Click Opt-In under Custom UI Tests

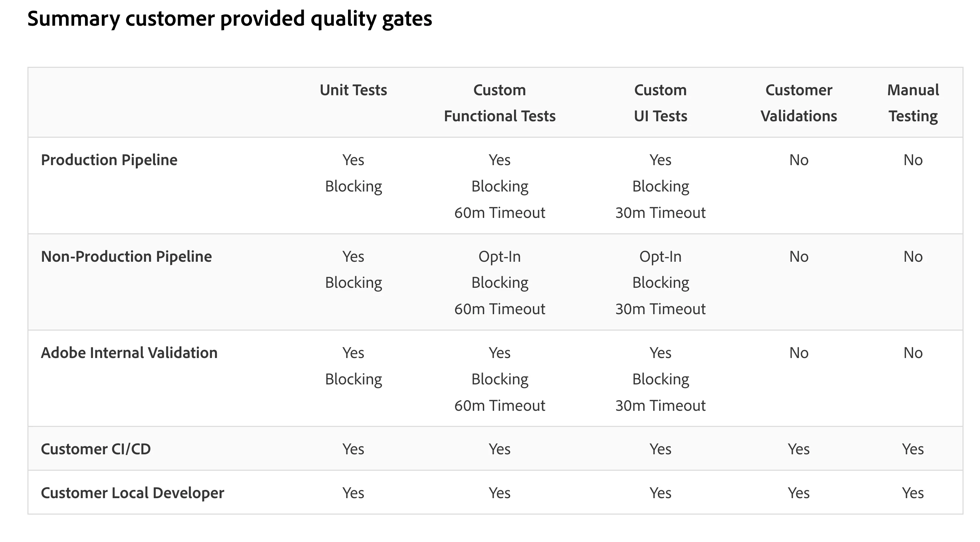(x=660, y=257)
